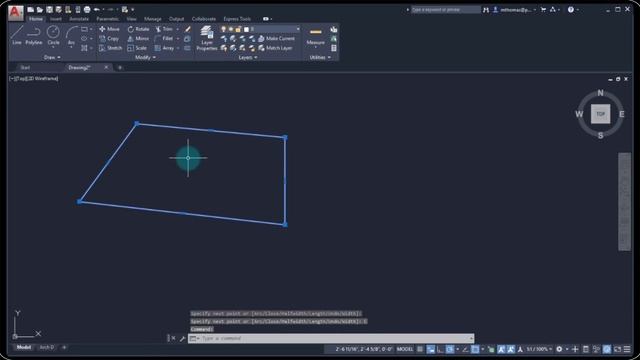Expand the Layers panel
The height and width of the screenshot is (360, 640).
247,58
